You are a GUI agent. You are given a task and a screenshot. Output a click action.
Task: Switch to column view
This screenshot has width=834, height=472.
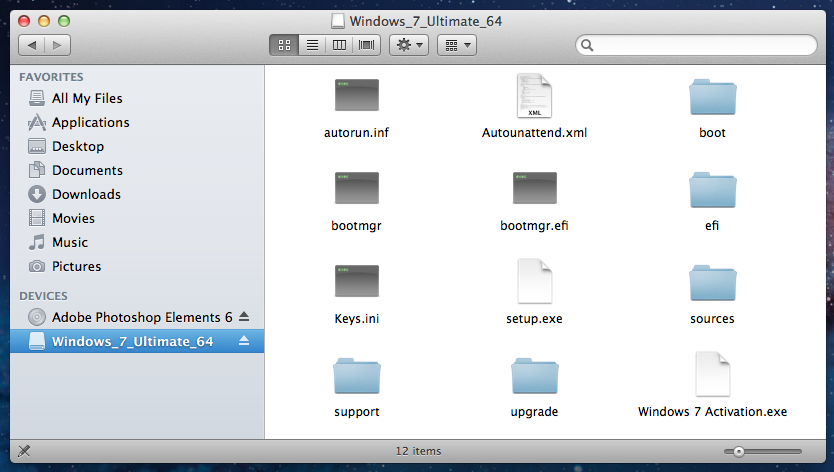[339, 45]
